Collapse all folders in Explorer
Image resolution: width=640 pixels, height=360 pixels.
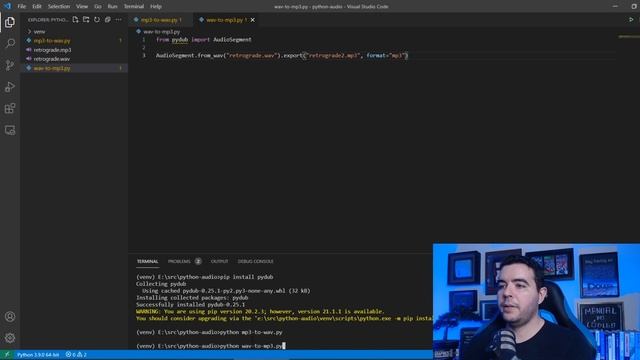[x=108, y=20]
